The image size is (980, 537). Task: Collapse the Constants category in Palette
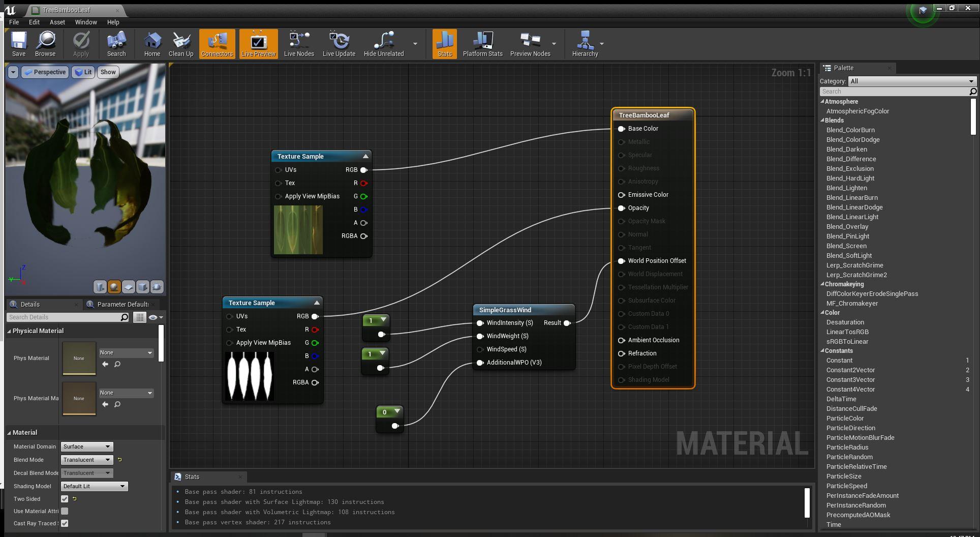(822, 351)
